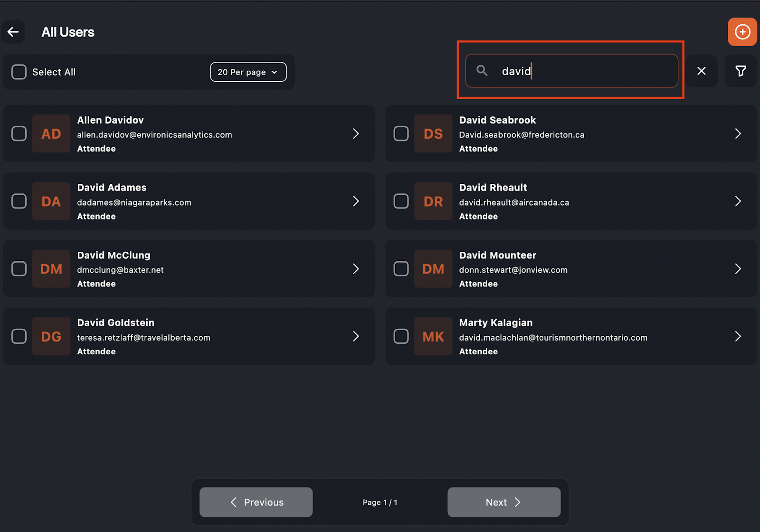
Task: Tick the checkbox for David Adames
Action: (19, 201)
